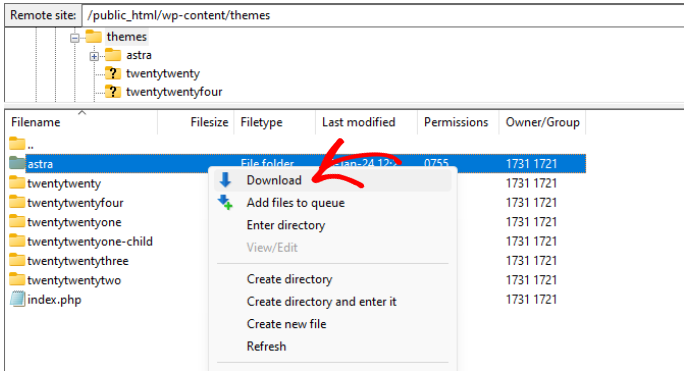Click the astra folder icon in file list

click(17, 163)
